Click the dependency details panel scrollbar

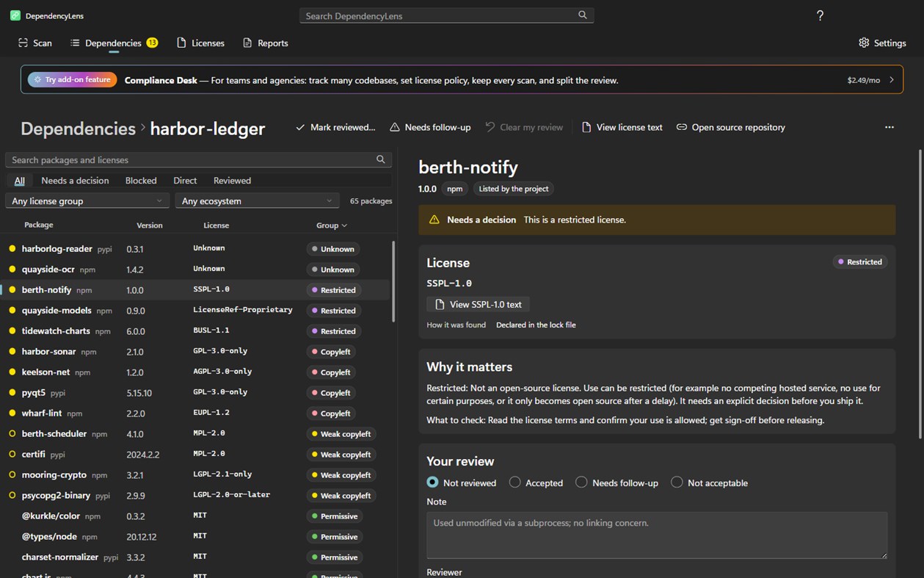920,294
